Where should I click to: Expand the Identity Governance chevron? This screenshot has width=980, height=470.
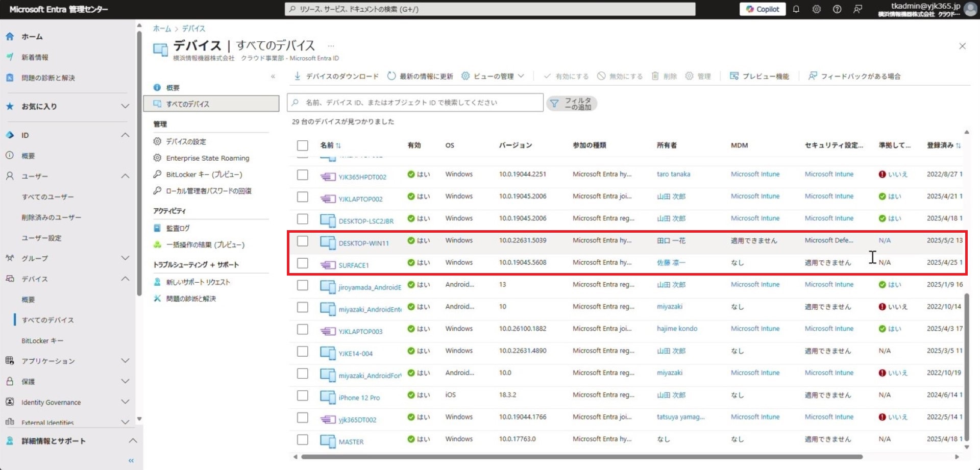click(125, 402)
